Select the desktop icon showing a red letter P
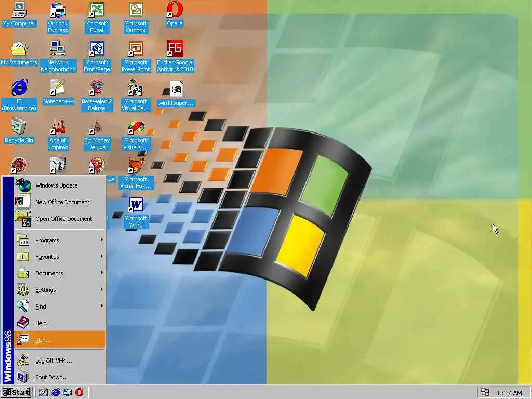532x399 pixels. coord(97,166)
